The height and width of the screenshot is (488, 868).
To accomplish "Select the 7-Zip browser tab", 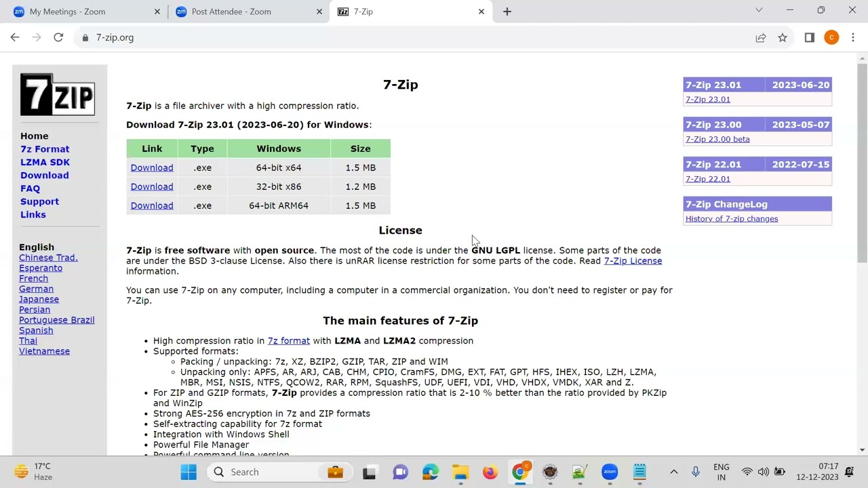I will 410,12.
